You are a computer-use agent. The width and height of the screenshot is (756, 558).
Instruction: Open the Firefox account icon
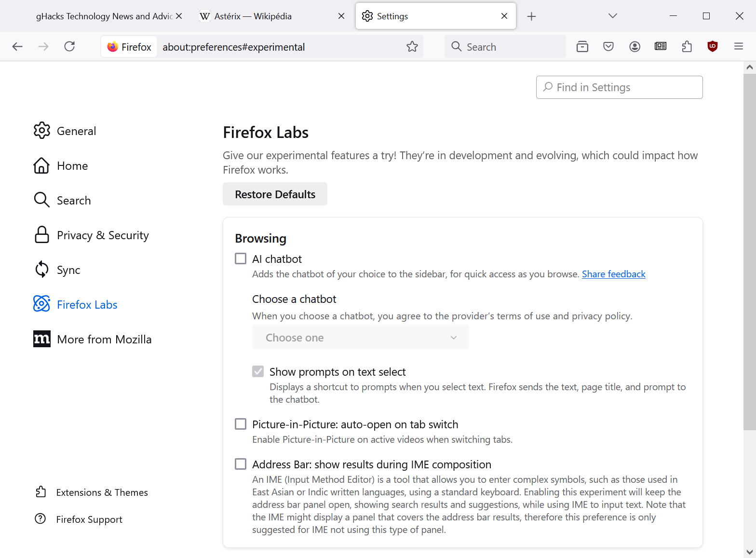[x=634, y=46]
